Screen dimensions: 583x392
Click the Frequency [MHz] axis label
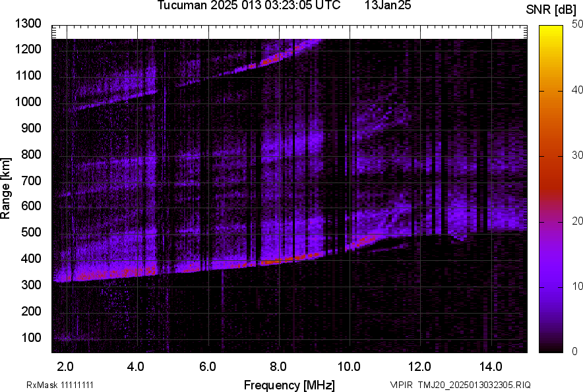[x=289, y=385]
